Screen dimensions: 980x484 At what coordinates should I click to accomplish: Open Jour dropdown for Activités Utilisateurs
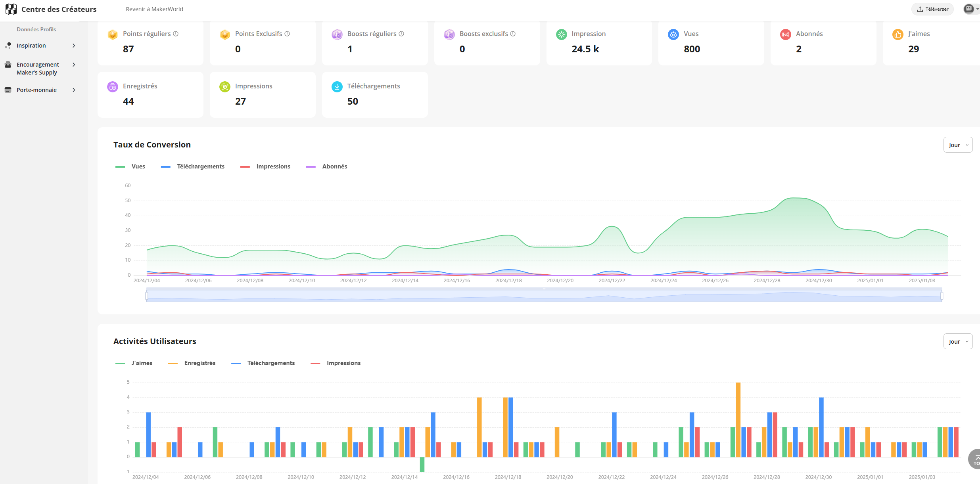pos(957,342)
